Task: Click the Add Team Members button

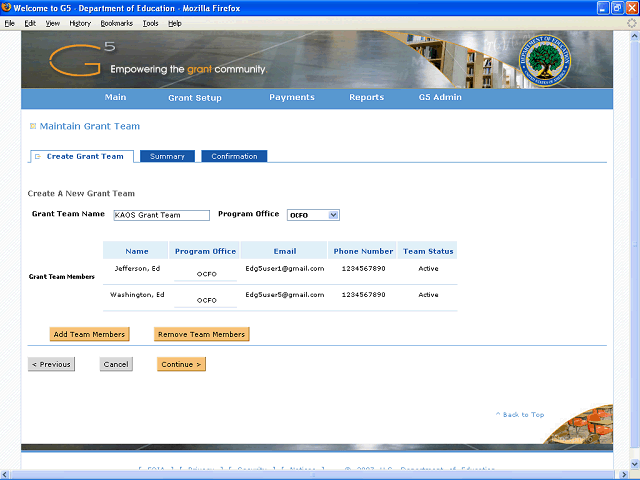Action: pos(89,334)
